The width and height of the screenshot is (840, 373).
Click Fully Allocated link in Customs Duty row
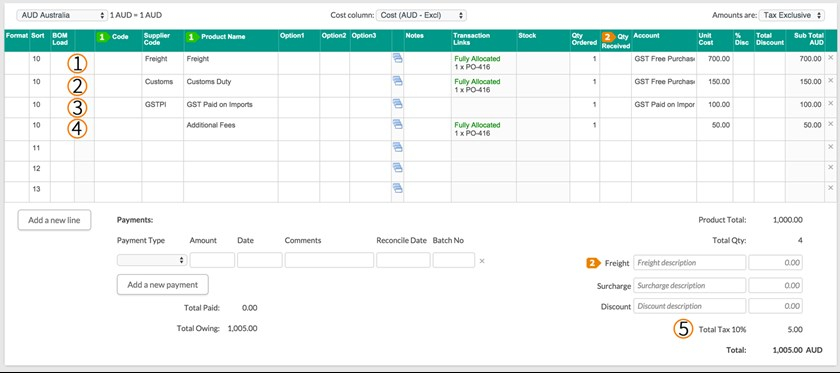pos(477,81)
